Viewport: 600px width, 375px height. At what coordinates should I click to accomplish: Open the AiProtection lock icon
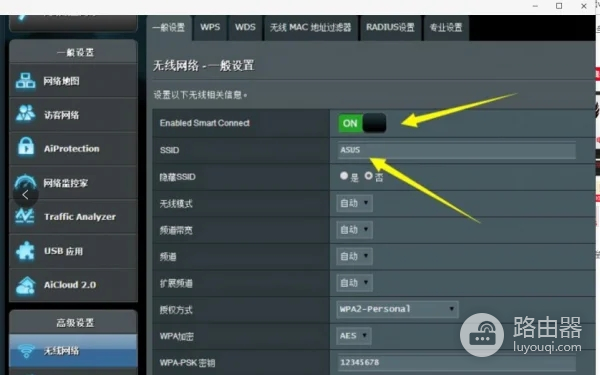click(x=26, y=147)
